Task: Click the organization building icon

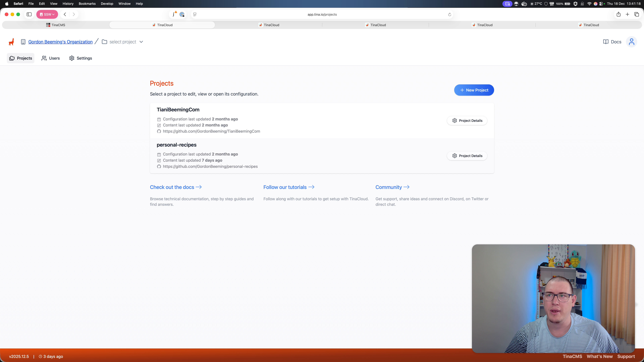Action: (x=23, y=42)
